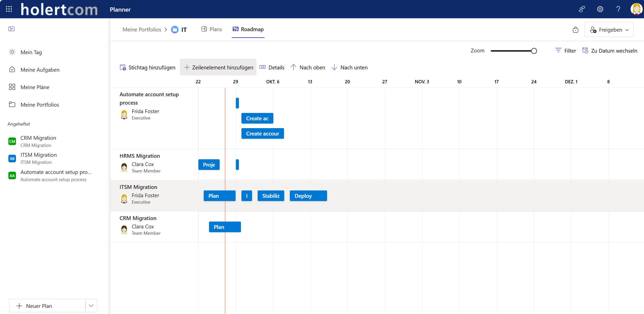This screenshot has width=644, height=314.
Task: Open Meine Aufgaben from the sidebar
Action: tap(40, 70)
